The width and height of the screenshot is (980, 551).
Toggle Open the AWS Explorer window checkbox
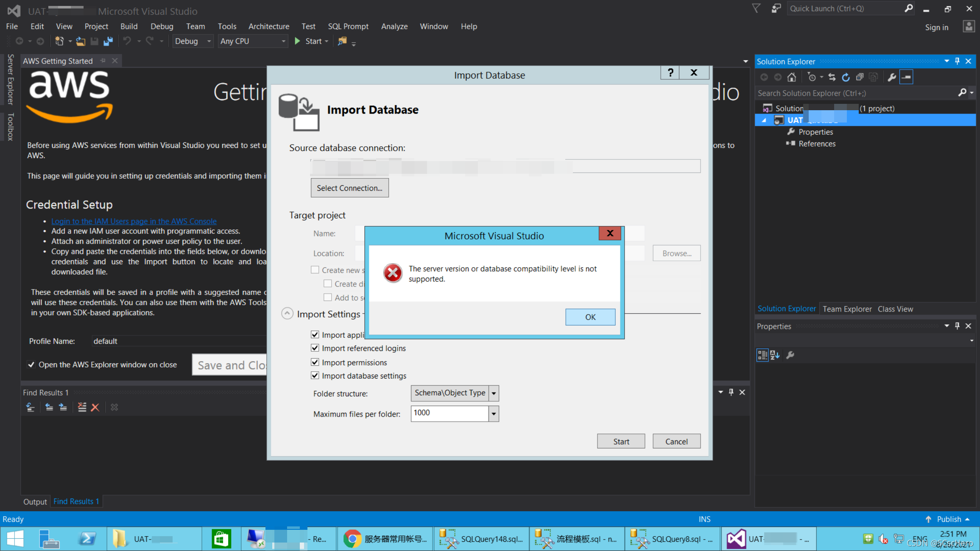tap(31, 365)
